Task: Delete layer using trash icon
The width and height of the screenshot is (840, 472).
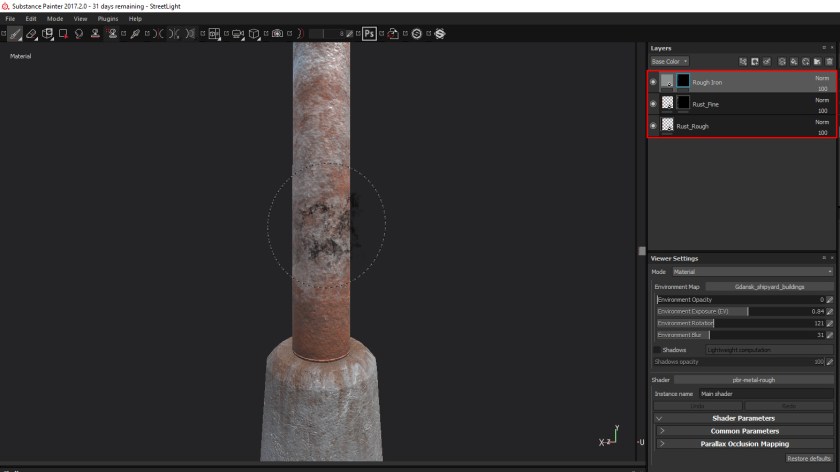Action: click(829, 61)
